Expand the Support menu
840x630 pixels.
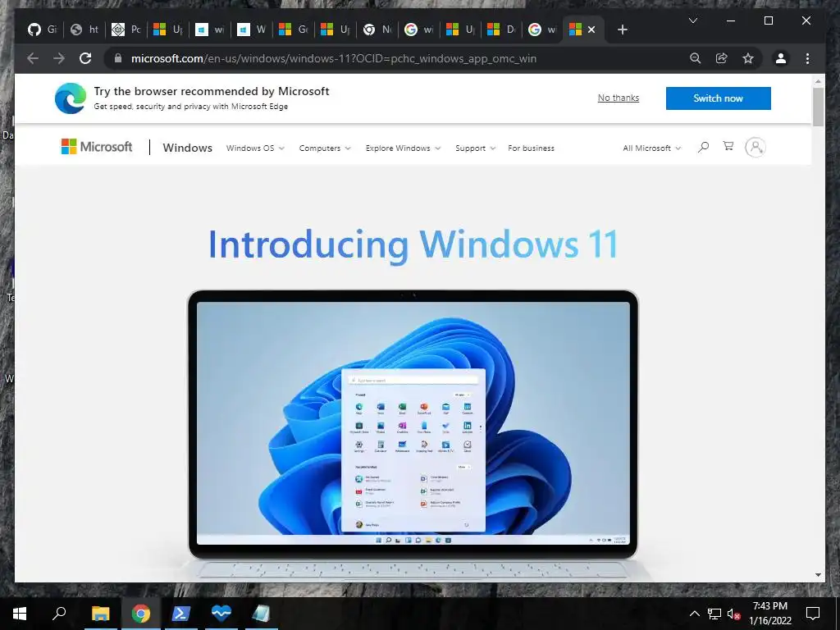click(x=475, y=148)
